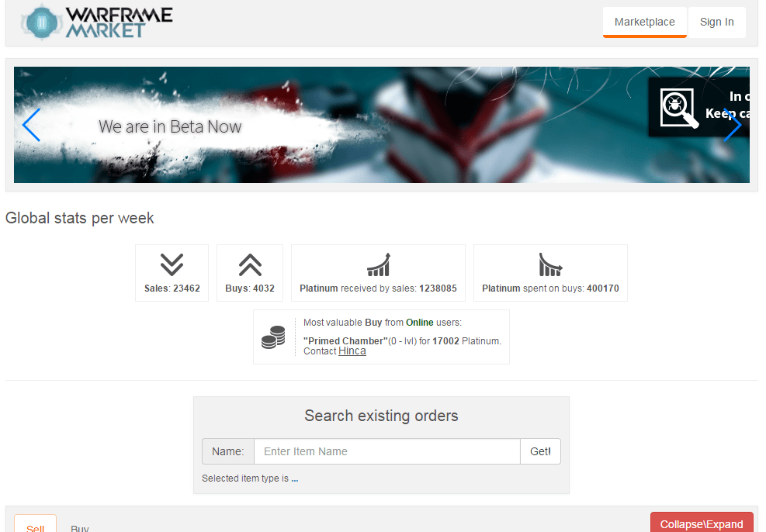The image size is (766, 532).
Task: Click the selected item type '...' link
Action: (x=295, y=478)
